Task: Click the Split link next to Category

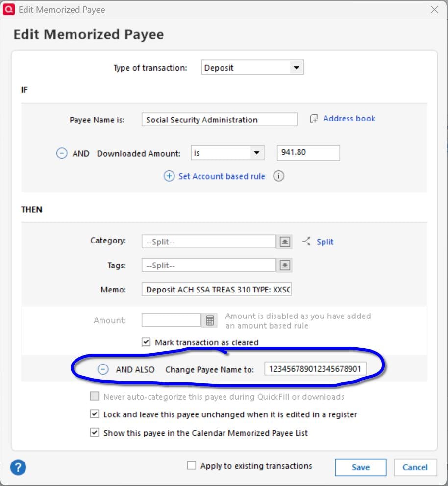Action: point(325,242)
